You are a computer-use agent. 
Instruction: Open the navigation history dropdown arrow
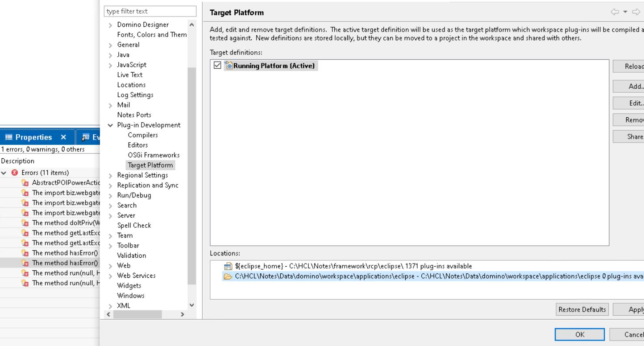(x=626, y=12)
